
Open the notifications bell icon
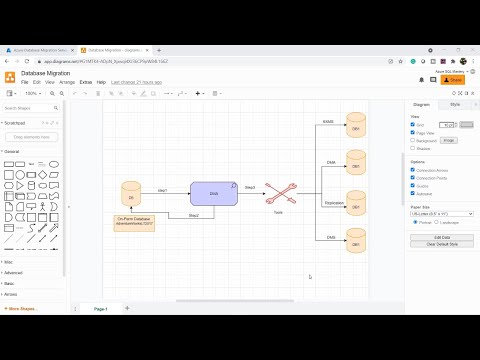pyautogui.click(x=421, y=80)
